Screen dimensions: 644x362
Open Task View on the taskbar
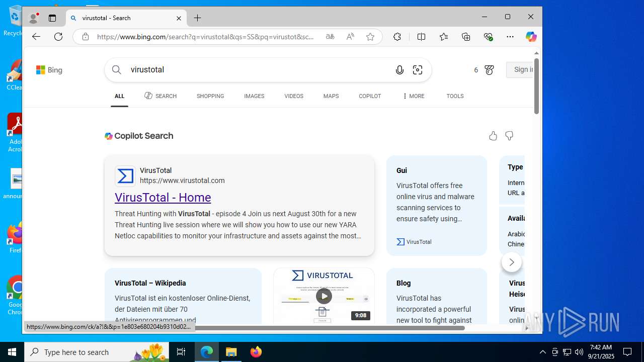(181, 352)
